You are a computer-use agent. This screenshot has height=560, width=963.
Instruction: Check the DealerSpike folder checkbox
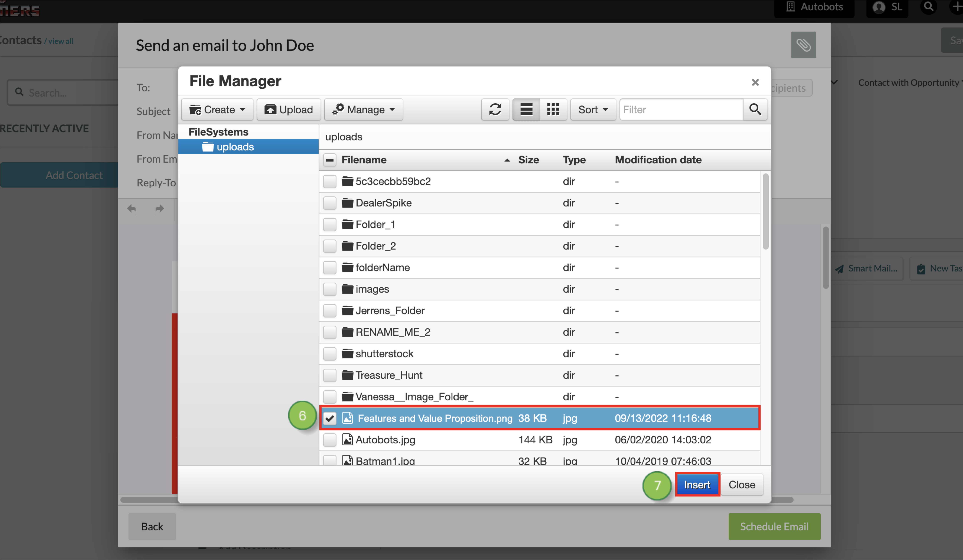click(x=330, y=203)
